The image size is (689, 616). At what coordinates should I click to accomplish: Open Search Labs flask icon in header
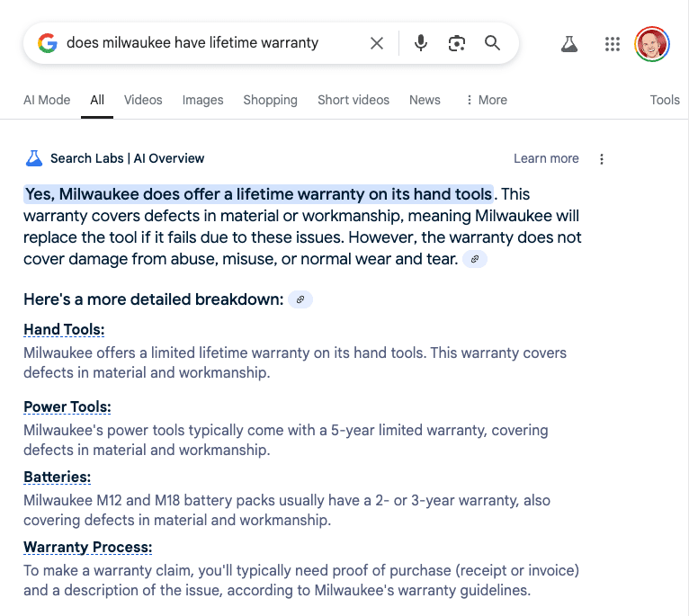(569, 44)
